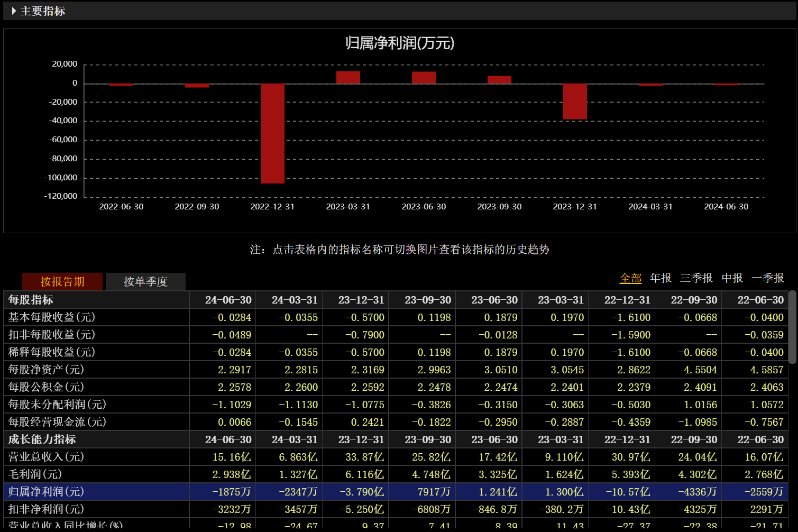798x532 pixels.
Task: Show trend chart for 毛利润(元)
Action: (35, 474)
